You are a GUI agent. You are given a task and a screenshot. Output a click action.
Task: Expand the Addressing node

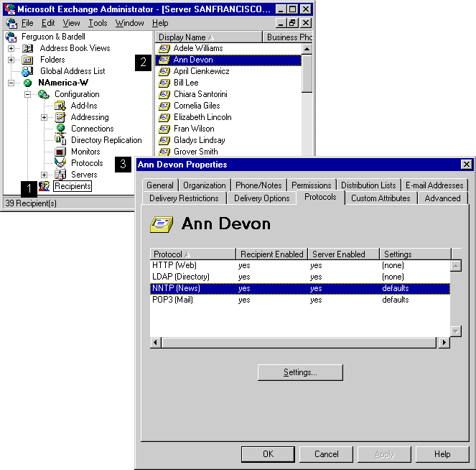click(x=44, y=117)
